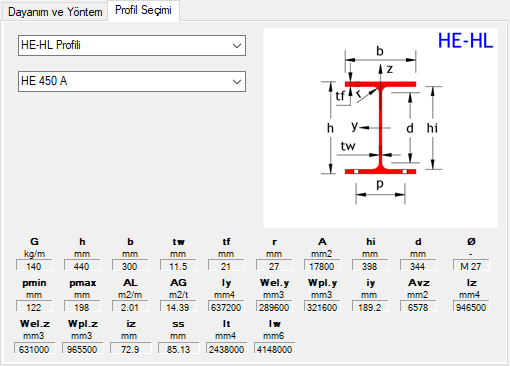Click the HE-HL profile diagram image
The image size is (510, 366).
pos(380,128)
